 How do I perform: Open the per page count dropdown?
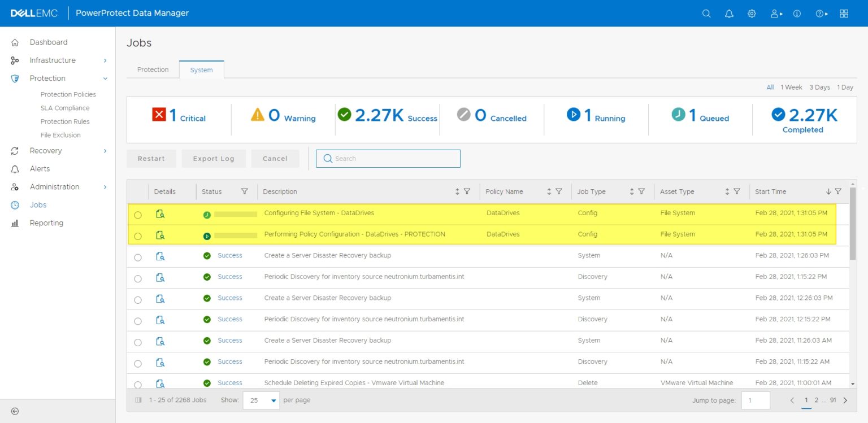[261, 400]
